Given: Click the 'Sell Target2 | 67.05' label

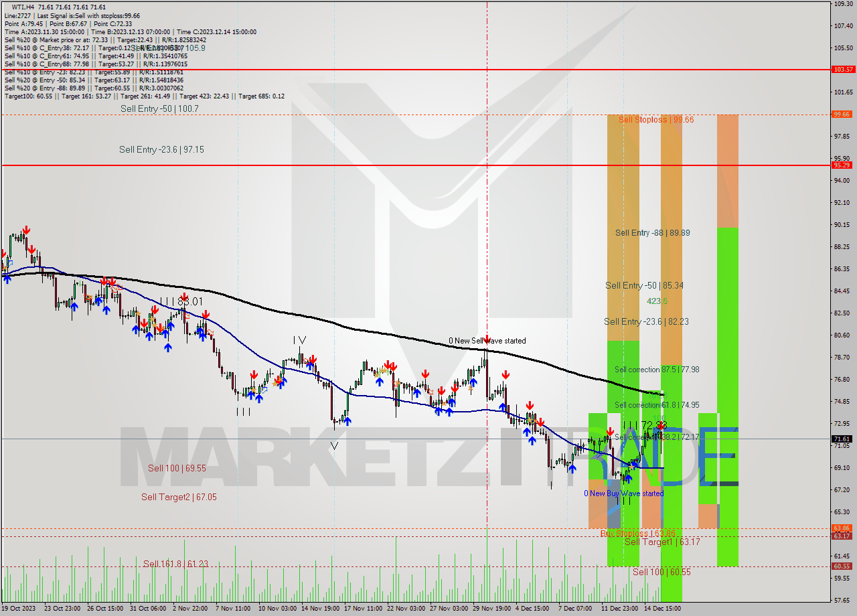Looking at the screenshot, I should [x=179, y=497].
